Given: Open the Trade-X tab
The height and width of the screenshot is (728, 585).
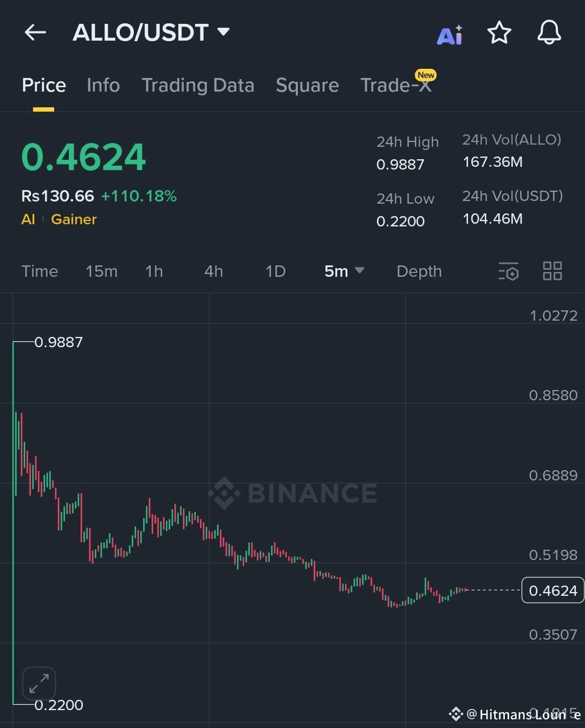Looking at the screenshot, I should tap(396, 85).
